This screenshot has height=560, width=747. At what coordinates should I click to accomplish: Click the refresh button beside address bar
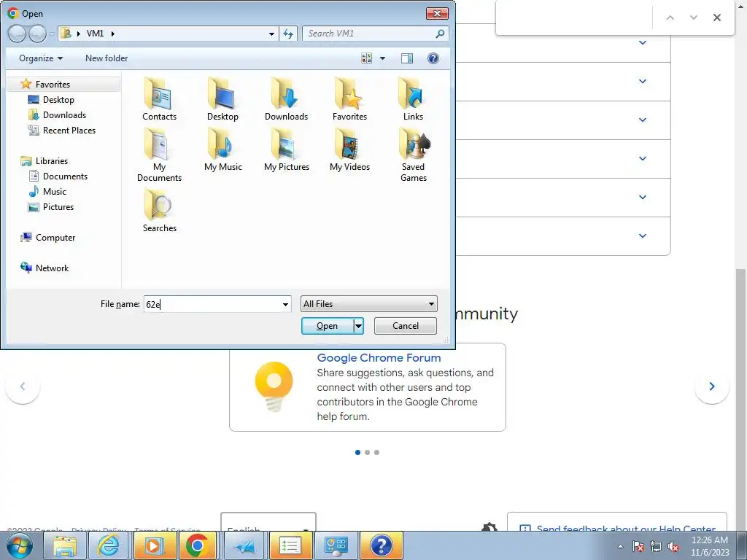point(288,34)
